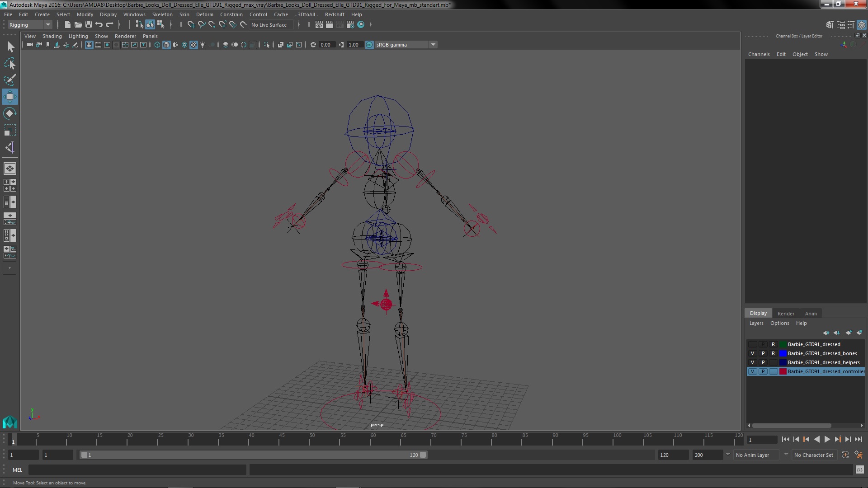The image size is (868, 488).
Task: Click MEL script language toggle label
Action: (x=17, y=470)
